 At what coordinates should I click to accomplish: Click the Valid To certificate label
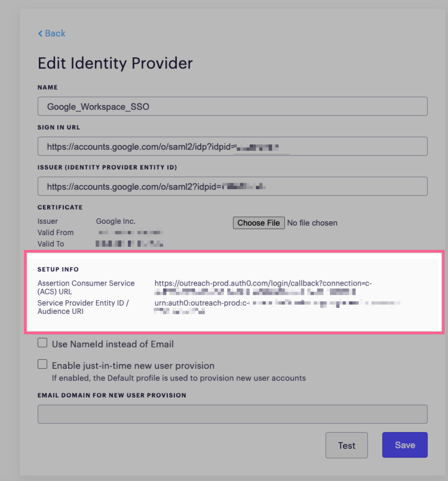51,244
